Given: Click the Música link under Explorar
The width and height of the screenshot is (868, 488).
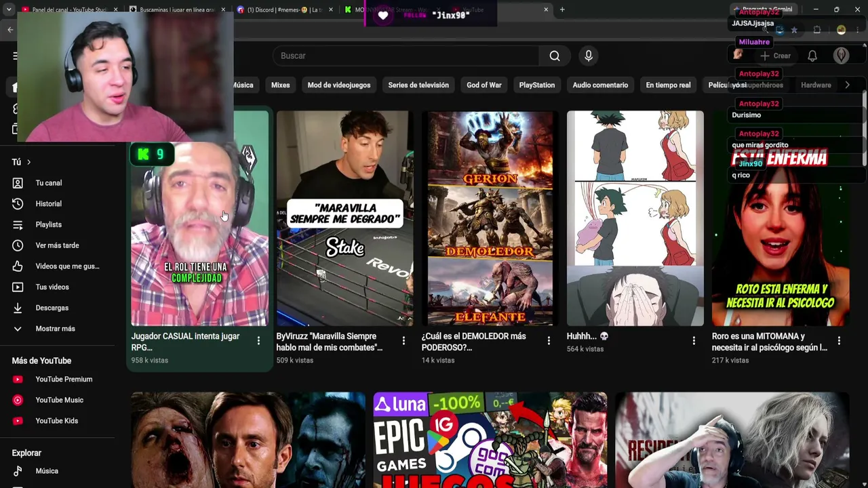Looking at the screenshot, I should (x=47, y=471).
